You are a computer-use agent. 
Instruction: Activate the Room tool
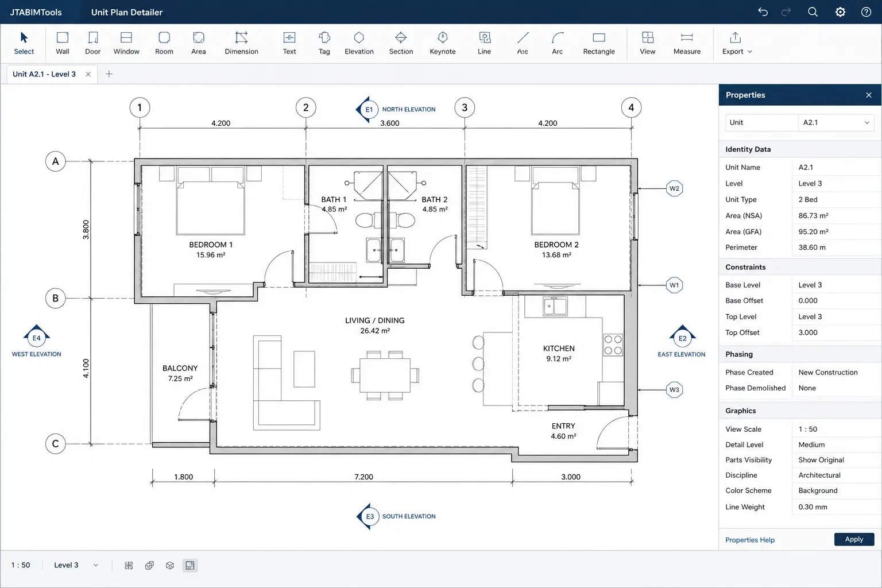click(164, 43)
